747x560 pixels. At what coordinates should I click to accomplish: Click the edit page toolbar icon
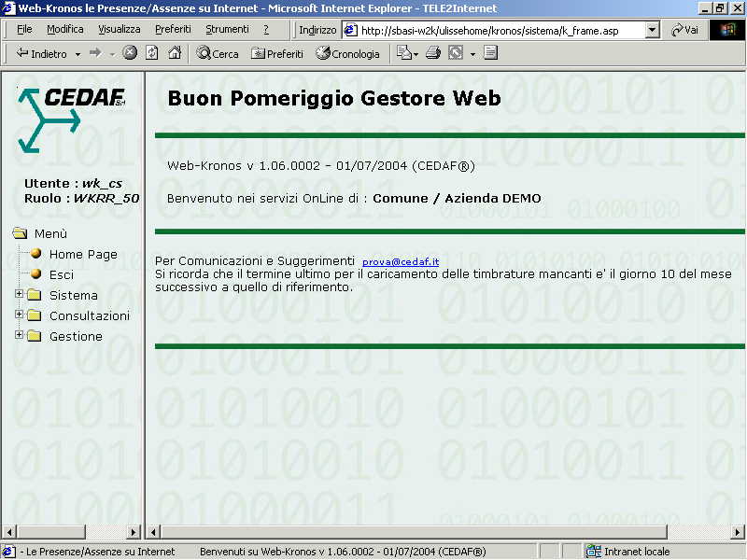click(x=456, y=53)
